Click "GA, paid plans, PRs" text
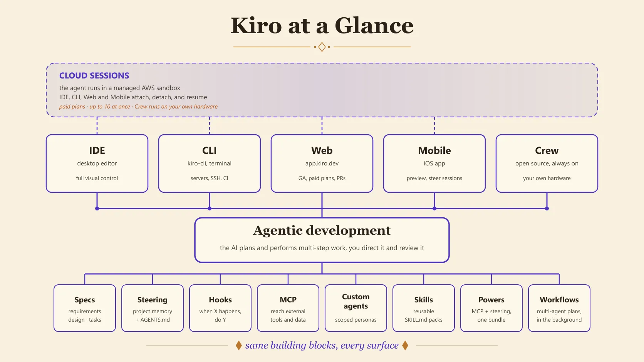The width and height of the screenshot is (644, 362). click(322, 178)
